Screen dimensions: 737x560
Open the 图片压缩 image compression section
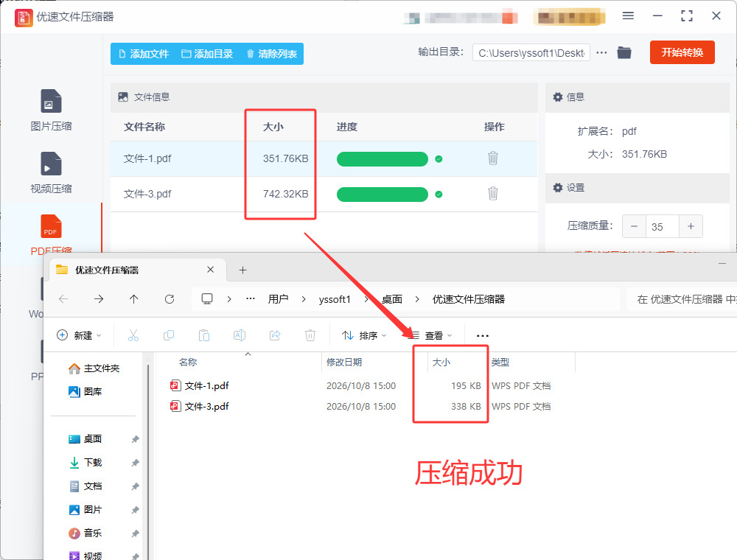click(51, 111)
